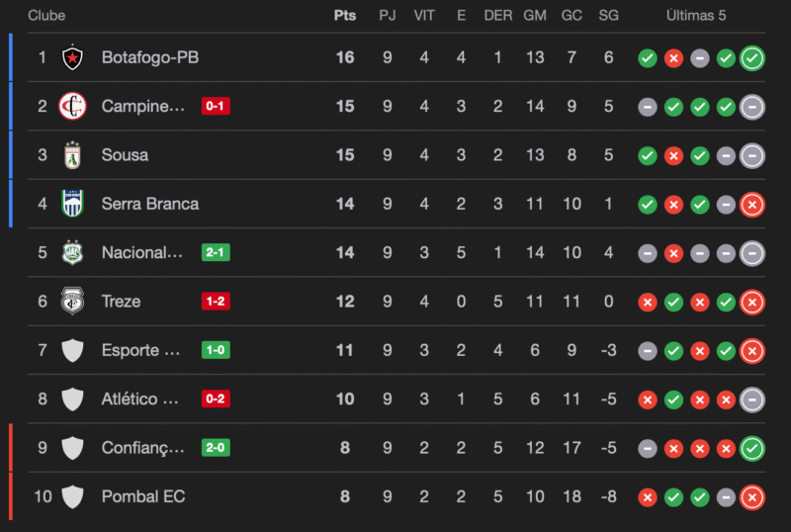791x532 pixels.
Task: Click Campinense's red 0-1 live score badge
Action: coord(216,106)
